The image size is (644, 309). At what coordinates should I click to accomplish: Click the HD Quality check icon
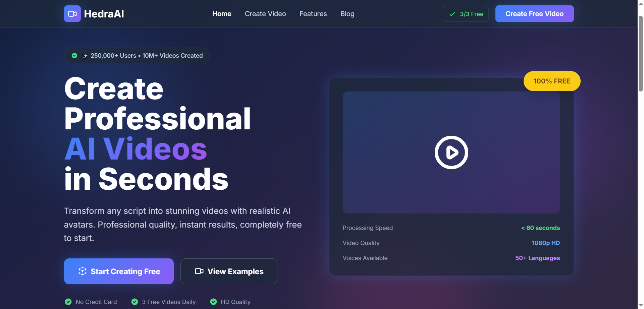click(213, 302)
